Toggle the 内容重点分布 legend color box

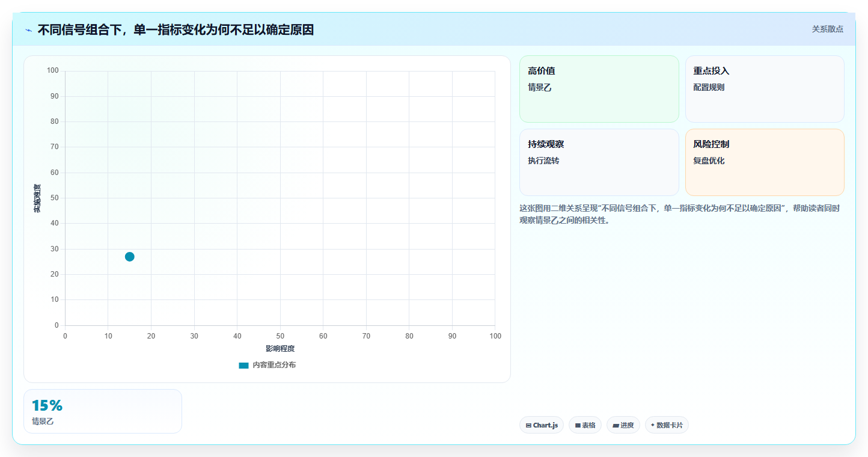[x=243, y=366]
